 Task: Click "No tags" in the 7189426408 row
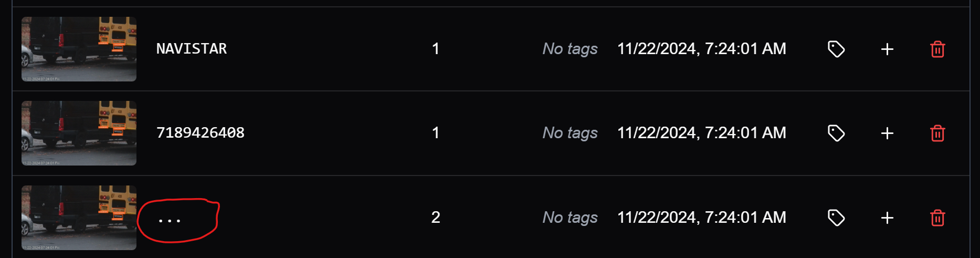570,133
